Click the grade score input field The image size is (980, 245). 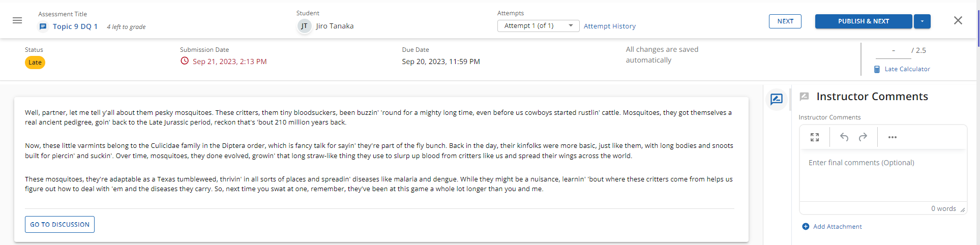[893, 50]
